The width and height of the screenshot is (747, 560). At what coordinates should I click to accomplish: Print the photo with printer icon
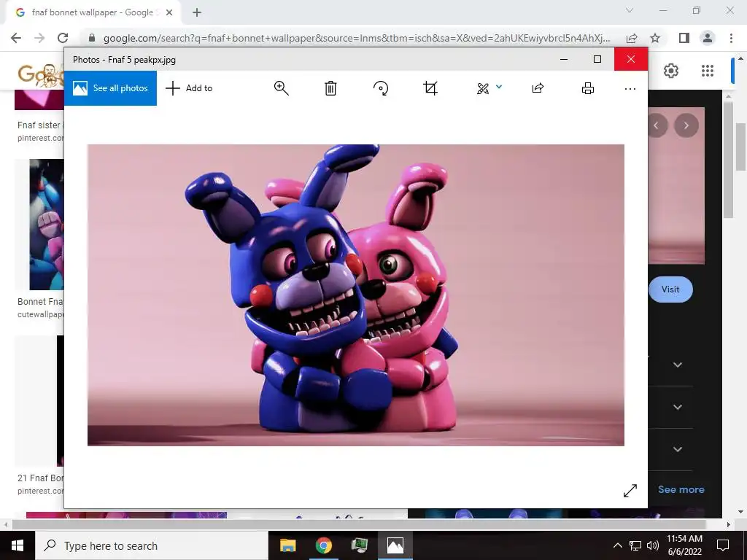point(588,88)
